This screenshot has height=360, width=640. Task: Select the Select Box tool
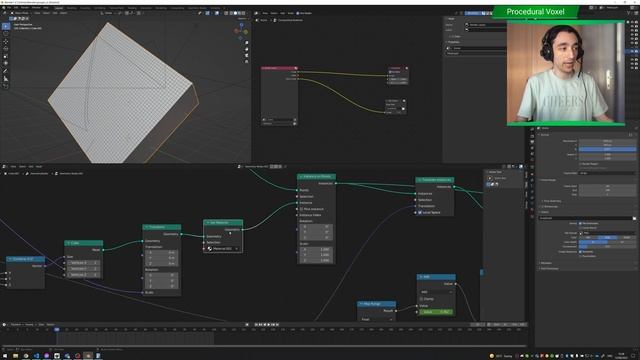point(6,27)
